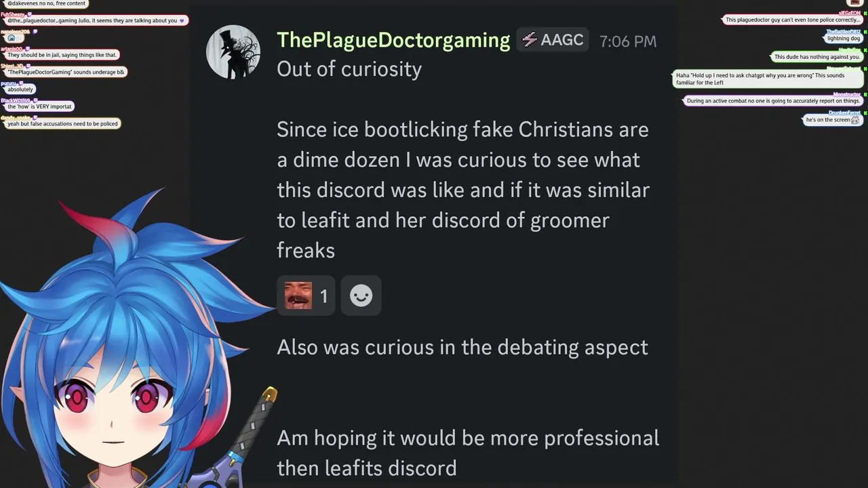Click the Kick badge next to Monstructor

tap(865, 94)
